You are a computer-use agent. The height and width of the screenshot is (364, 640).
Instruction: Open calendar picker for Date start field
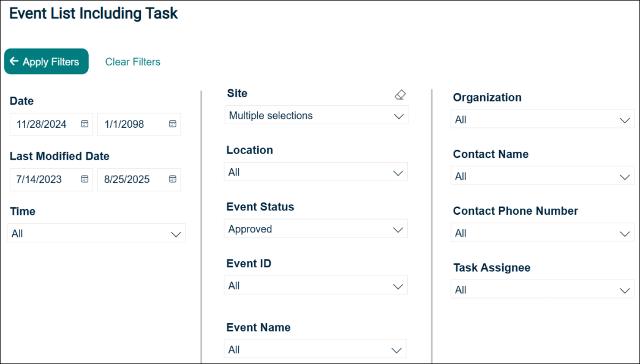(85, 124)
